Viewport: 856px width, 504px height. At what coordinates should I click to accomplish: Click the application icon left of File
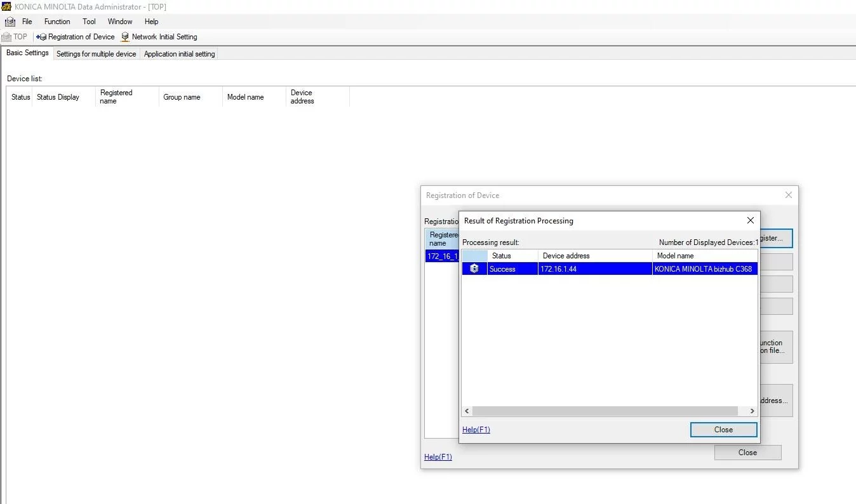[x=10, y=22]
